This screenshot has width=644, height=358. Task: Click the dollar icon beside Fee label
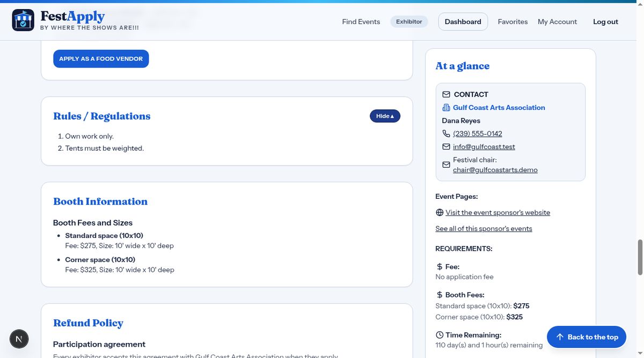[440, 267]
